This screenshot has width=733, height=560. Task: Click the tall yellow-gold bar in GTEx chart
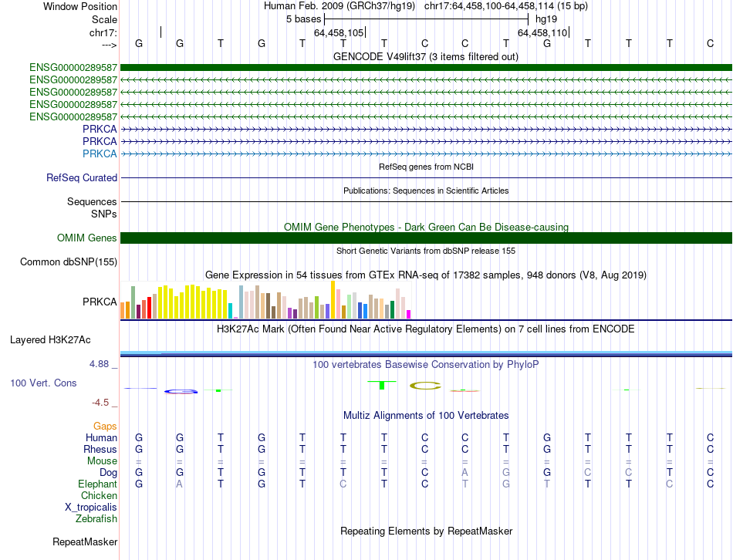333,299
